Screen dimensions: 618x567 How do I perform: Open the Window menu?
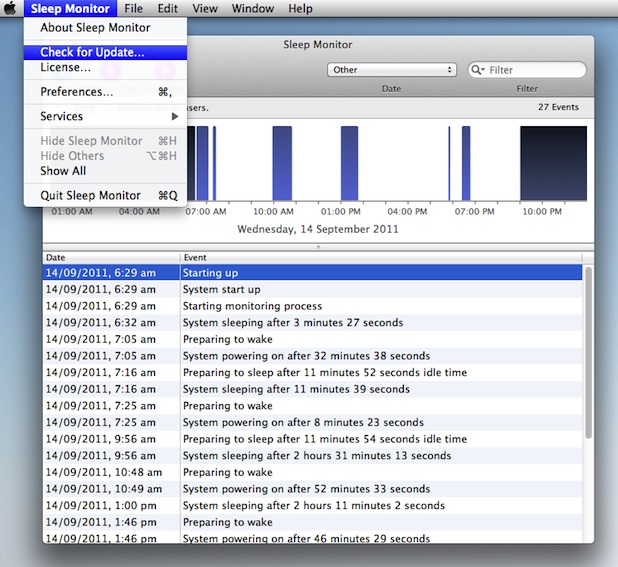click(253, 8)
